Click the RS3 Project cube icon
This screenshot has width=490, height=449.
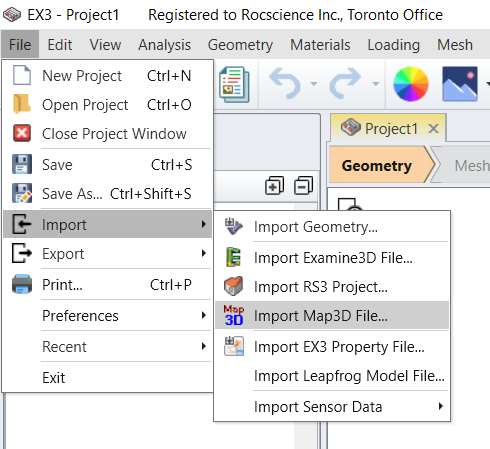click(234, 286)
